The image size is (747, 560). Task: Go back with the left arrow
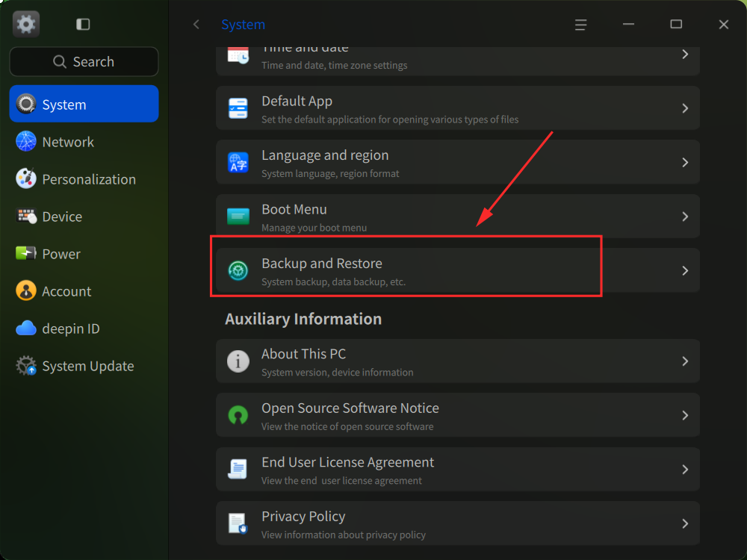pyautogui.click(x=196, y=25)
